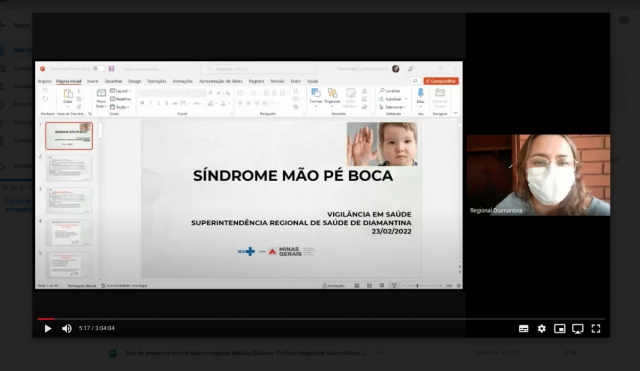Toggle strikethrough formatting

[x=175, y=104]
